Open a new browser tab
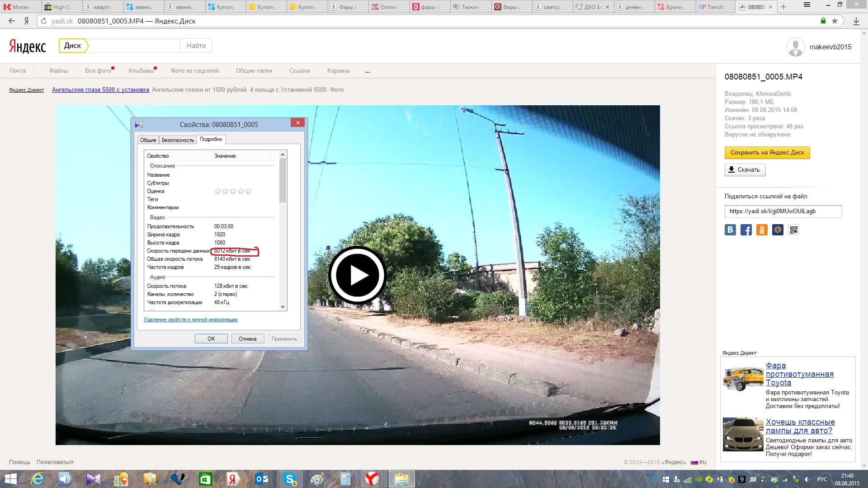This screenshot has width=868, height=488. coord(783,7)
